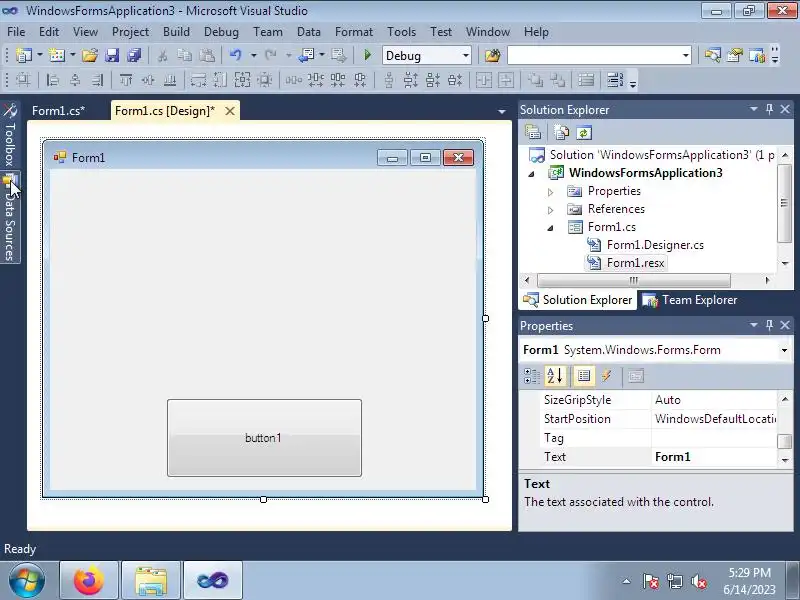This screenshot has height=600, width=800.
Task: Open the Toolbox side panel
Action: pos(10,136)
